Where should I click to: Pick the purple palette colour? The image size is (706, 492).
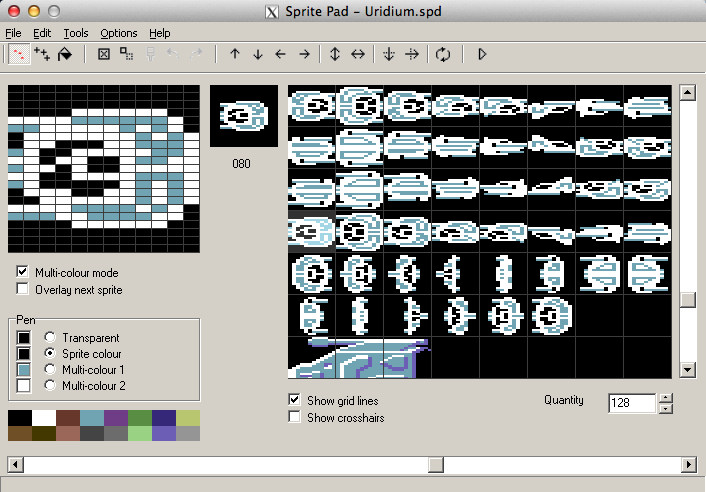coord(116,418)
